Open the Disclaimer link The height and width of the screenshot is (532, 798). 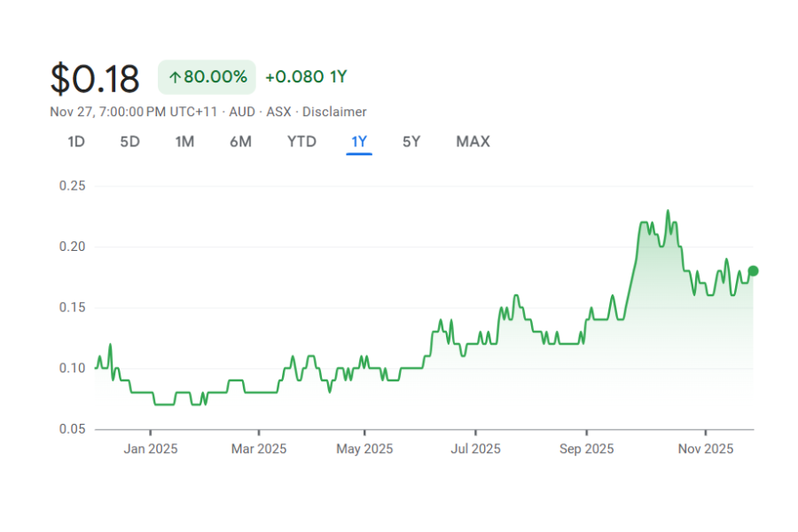tap(334, 112)
